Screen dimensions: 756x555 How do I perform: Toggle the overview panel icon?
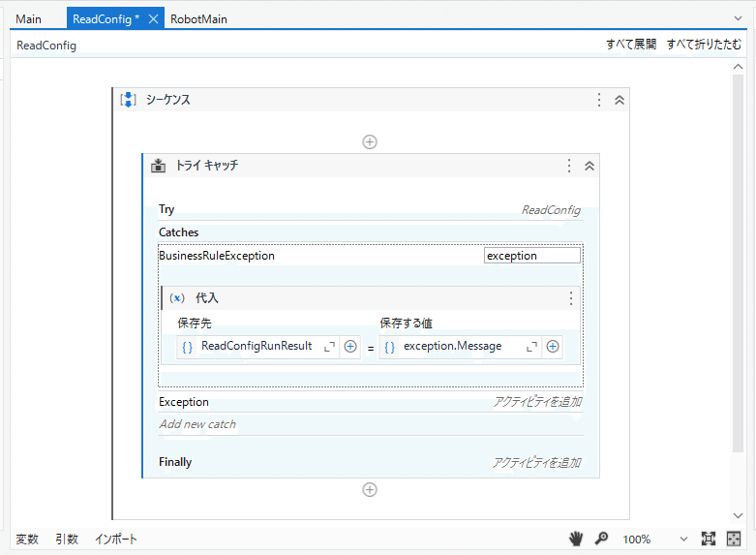coord(734,539)
